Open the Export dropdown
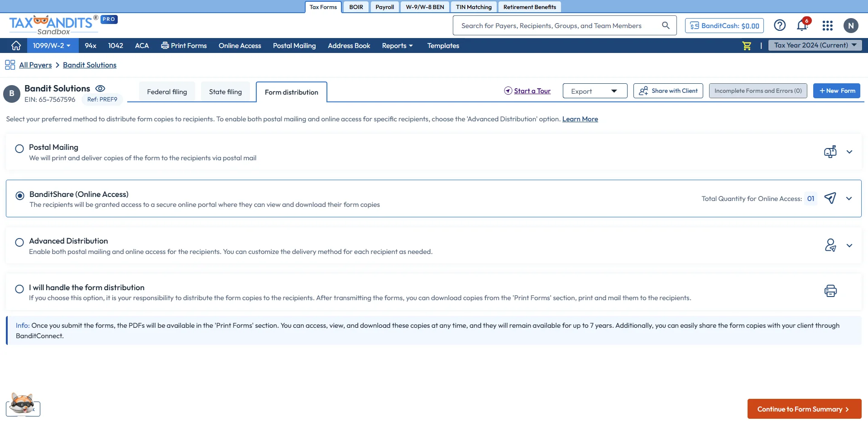 click(595, 91)
